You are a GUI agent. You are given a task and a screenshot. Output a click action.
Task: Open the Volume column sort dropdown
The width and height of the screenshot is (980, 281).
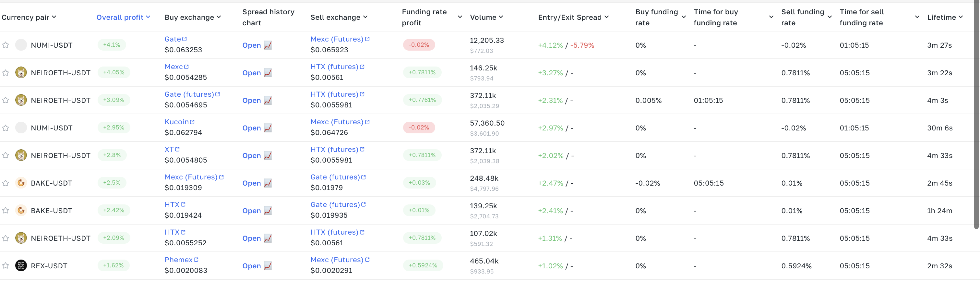pos(486,17)
